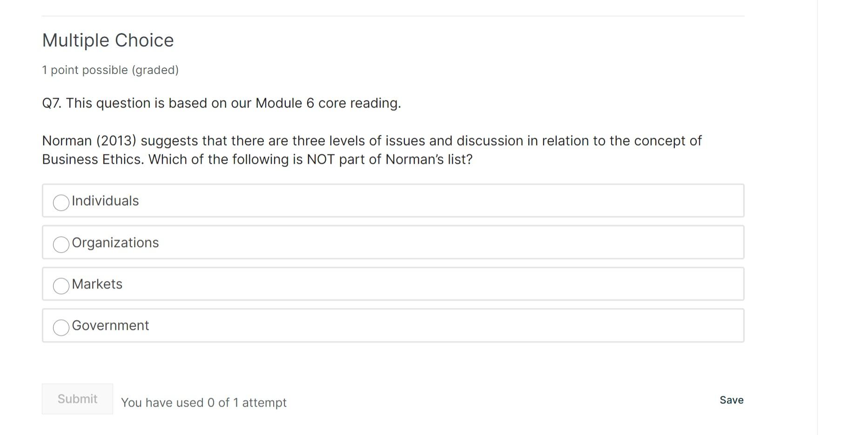
Task: Click the 1 point possible graded text
Action: click(110, 70)
